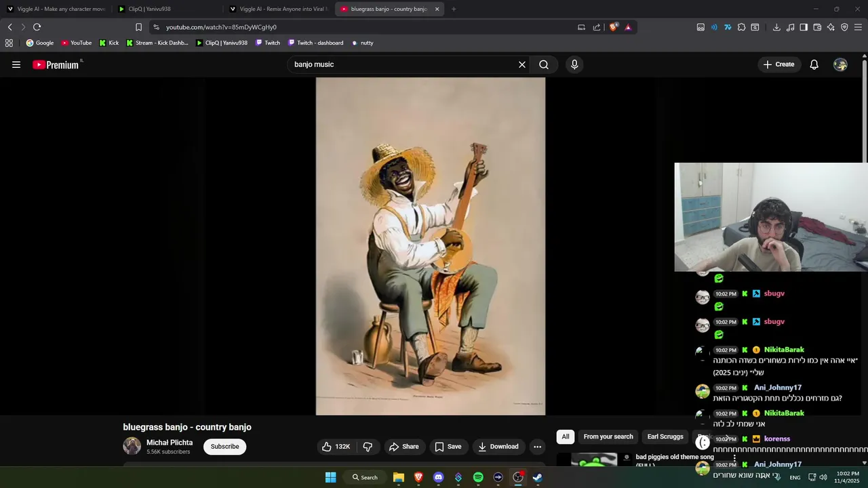The width and height of the screenshot is (868, 488).
Task: Select the Earl Scruggs chip
Action: coord(665,436)
